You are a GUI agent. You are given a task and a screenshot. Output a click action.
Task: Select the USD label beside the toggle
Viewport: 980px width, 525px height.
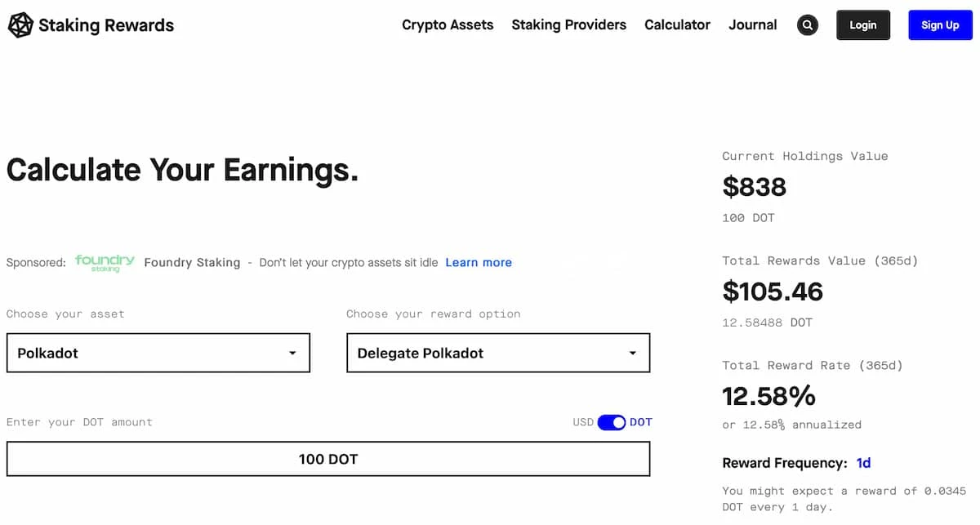pyautogui.click(x=583, y=422)
